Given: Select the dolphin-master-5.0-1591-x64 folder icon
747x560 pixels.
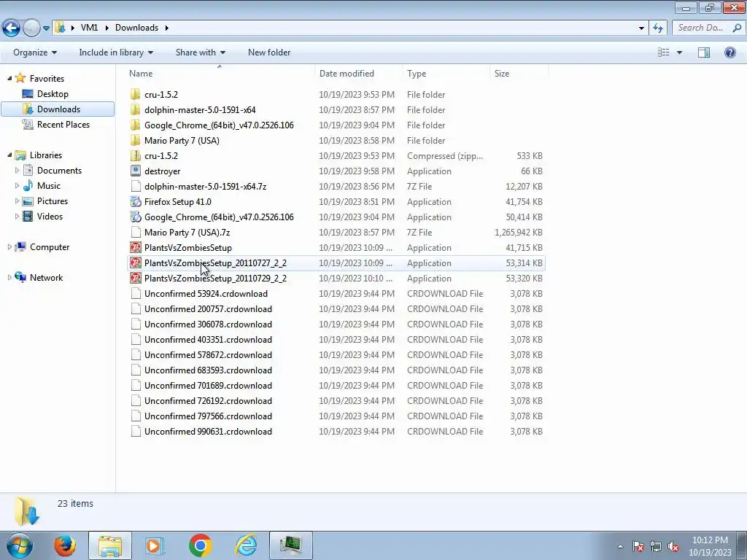Looking at the screenshot, I should coord(136,109).
